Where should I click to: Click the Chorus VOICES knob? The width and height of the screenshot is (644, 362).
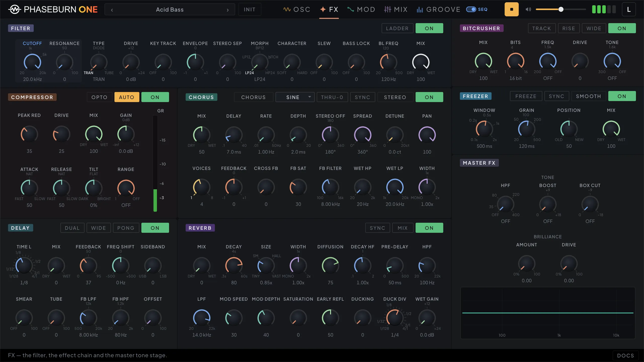[202, 187]
